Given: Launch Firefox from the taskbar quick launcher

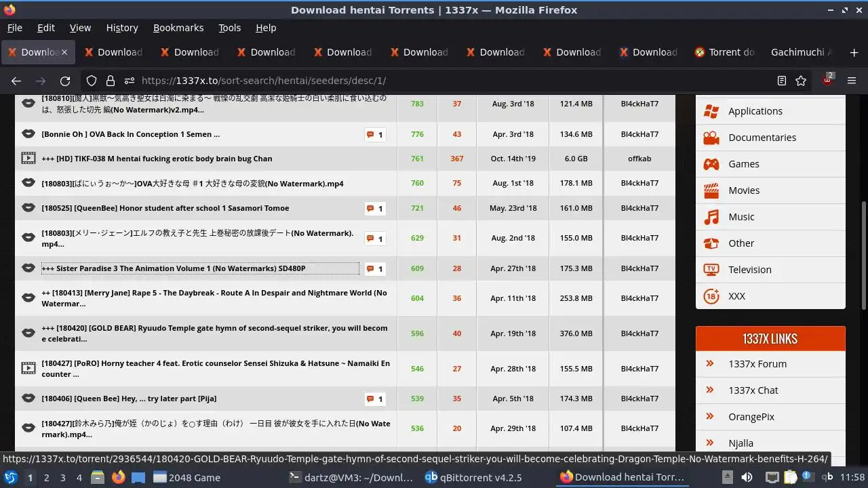Looking at the screenshot, I should click(x=119, y=478).
